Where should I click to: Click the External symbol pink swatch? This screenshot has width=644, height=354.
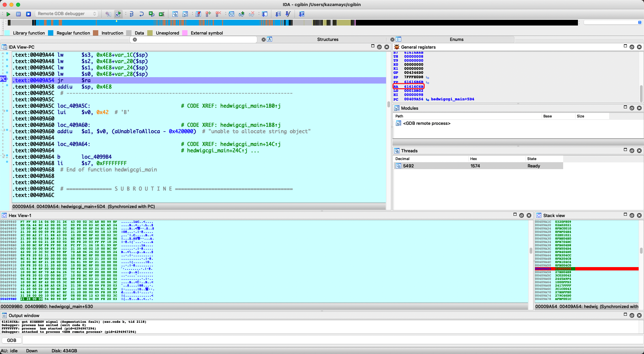tap(185, 33)
